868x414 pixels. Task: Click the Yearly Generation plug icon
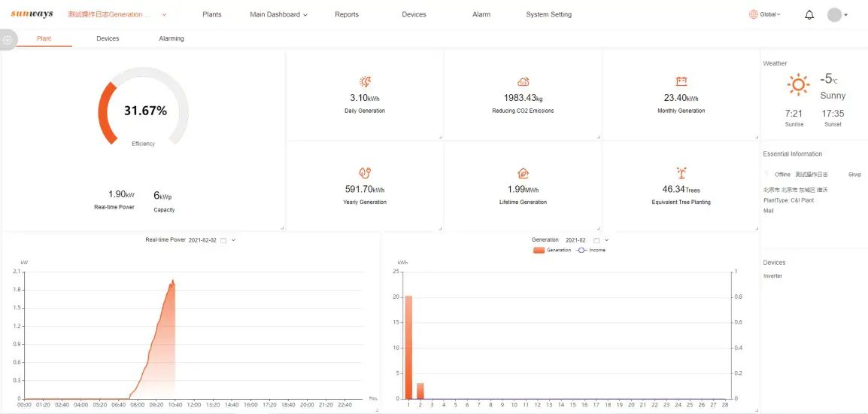click(x=365, y=172)
